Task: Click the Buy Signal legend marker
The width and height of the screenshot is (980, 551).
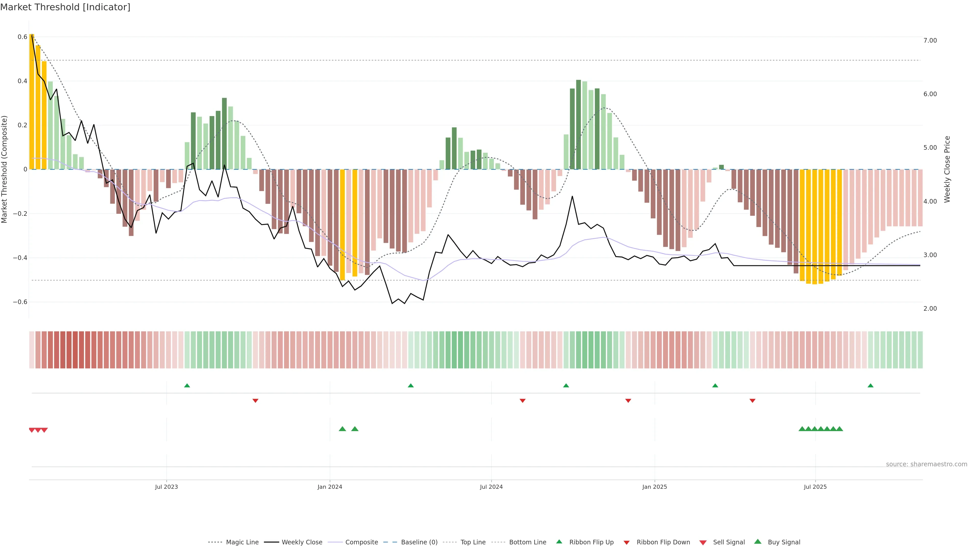Action: tap(758, 542)
